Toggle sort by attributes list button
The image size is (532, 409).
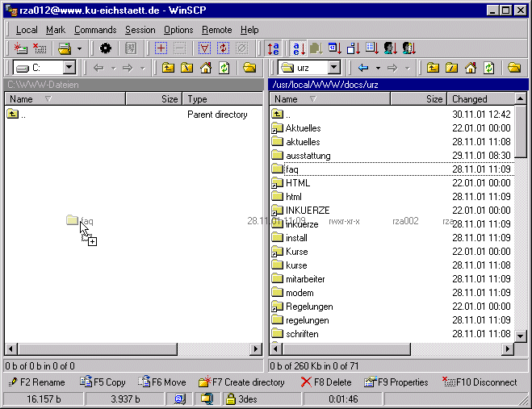(x=372, y=48)
